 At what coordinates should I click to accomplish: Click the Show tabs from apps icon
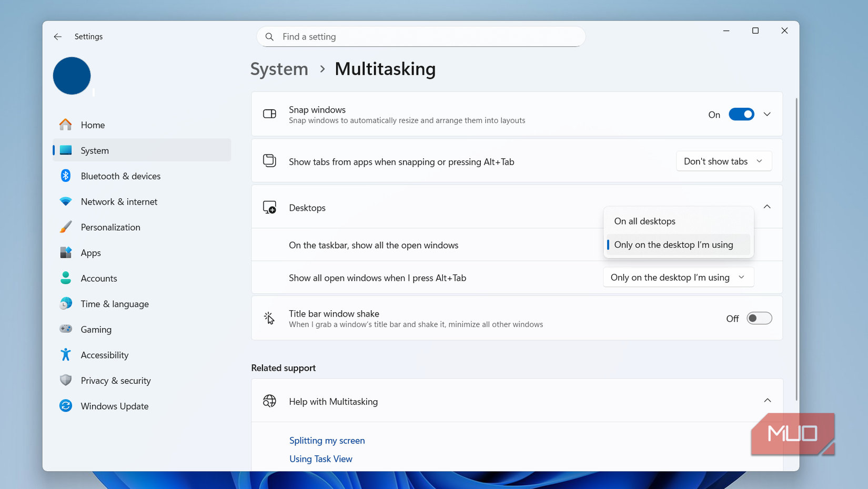click(x=269, y=160)
